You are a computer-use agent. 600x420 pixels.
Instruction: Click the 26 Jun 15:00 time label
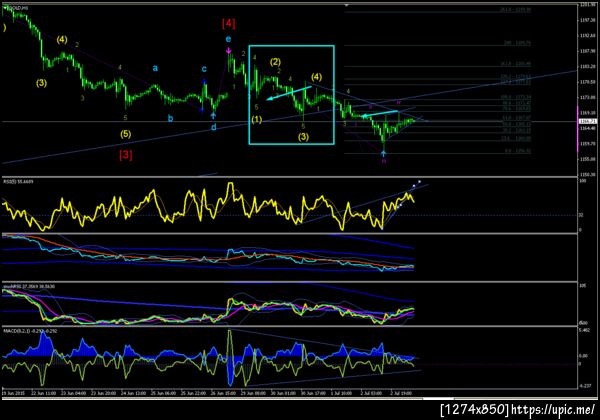(223, 393)
